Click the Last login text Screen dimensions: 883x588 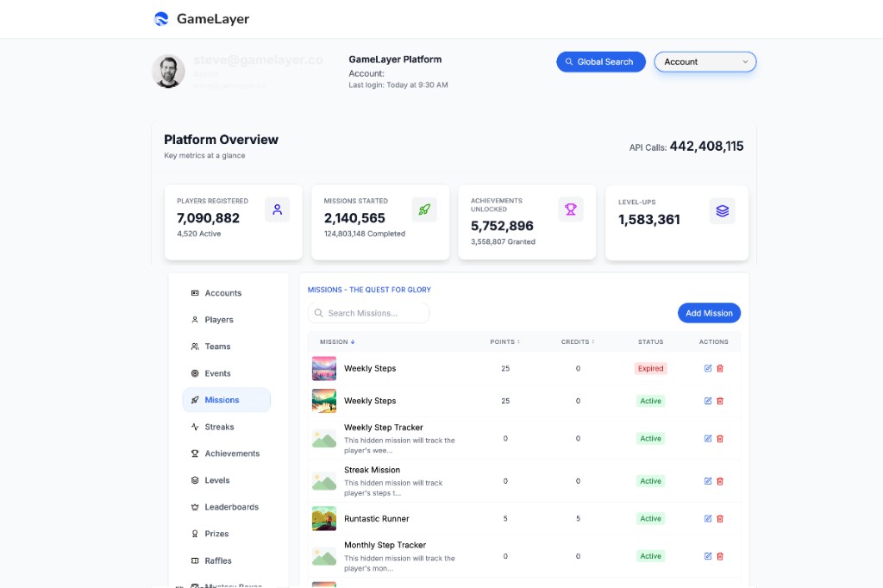(x=398, y=85)
